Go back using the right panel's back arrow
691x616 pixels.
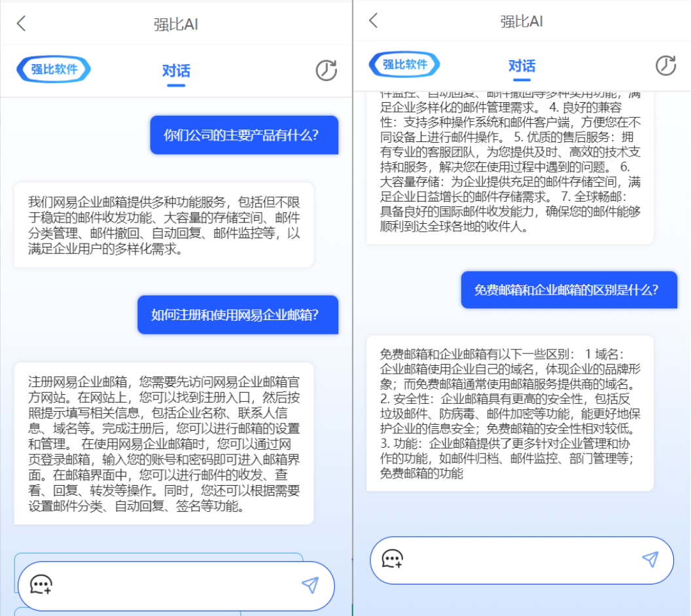click(x=374, y=20)
